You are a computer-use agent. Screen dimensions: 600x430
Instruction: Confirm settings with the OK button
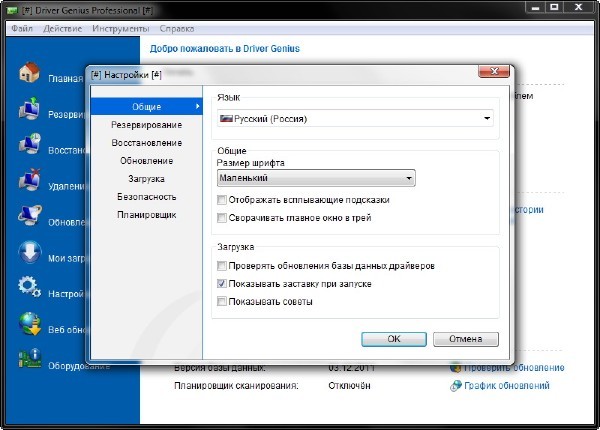tap(394, 339)
